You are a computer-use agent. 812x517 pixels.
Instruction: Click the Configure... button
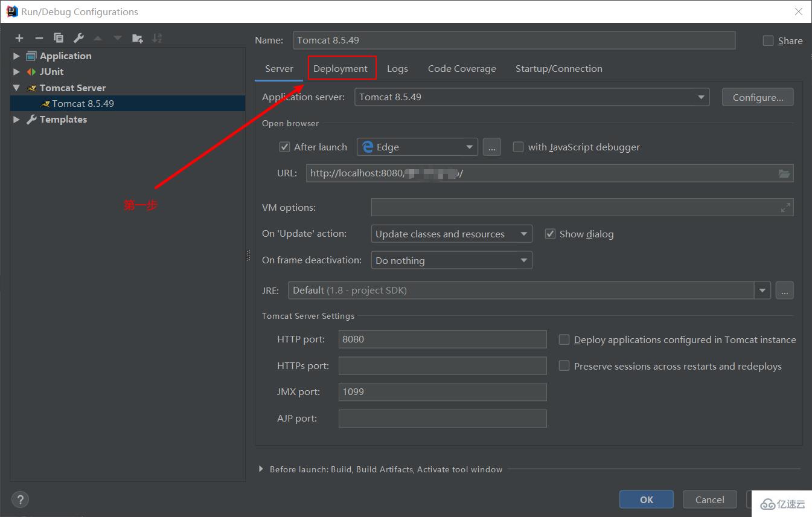tap(758, 97)
